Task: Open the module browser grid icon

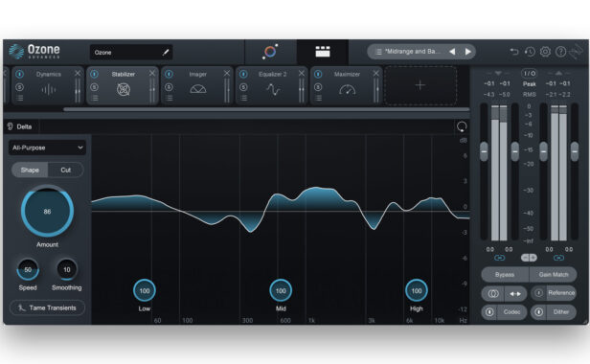Action: point(323,52)
